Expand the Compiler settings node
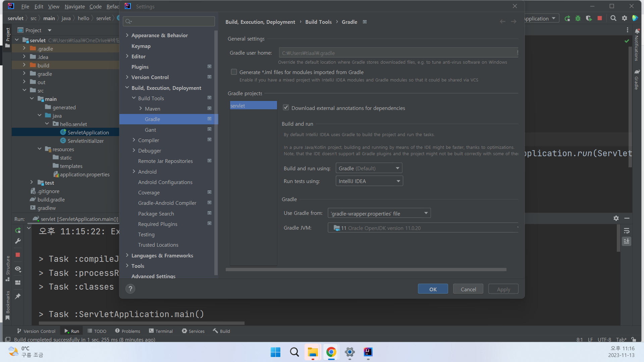This screenshot has height=362, width=644. (134, 140)
